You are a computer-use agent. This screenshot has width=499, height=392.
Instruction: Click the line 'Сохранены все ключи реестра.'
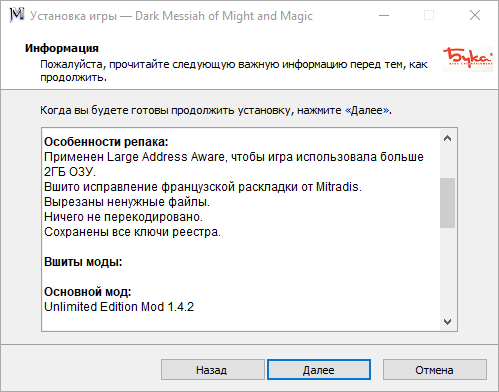click(132, 232)
